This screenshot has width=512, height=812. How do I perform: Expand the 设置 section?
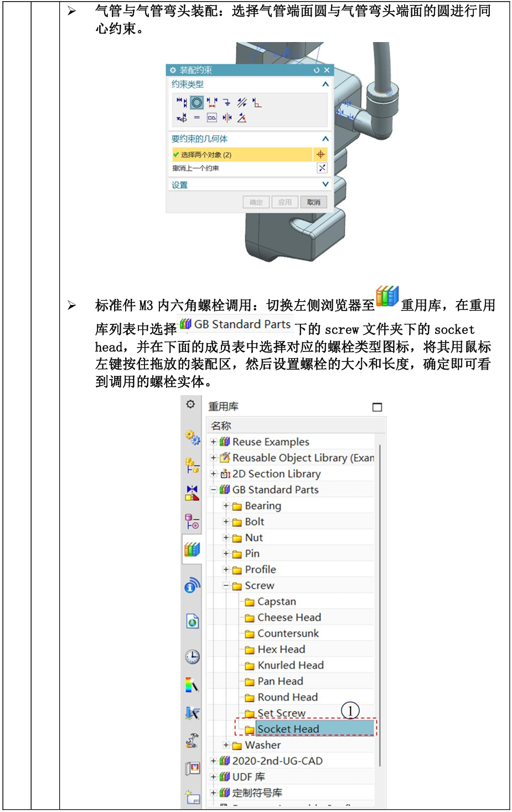point(325,184)
